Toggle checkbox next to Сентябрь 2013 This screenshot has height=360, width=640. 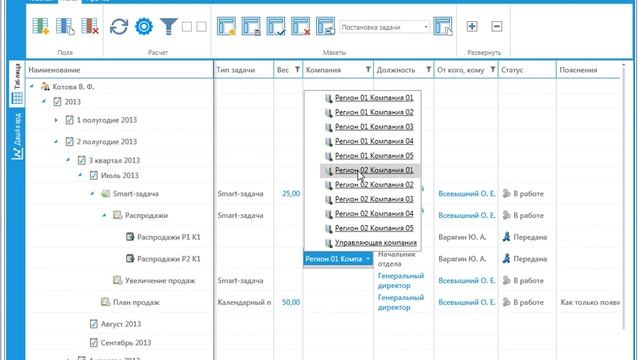(93, 342)
